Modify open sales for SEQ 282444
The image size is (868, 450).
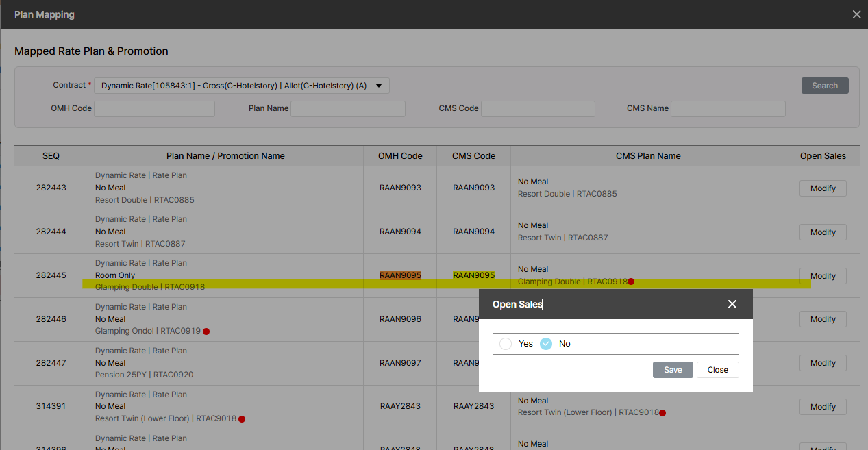click(x=822, y=232)
